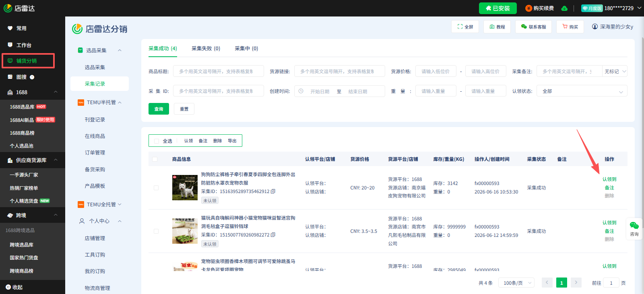Go to the previous page arrow
The height and width of the screenshot is (294, 644).
click(x=547, y=282)
